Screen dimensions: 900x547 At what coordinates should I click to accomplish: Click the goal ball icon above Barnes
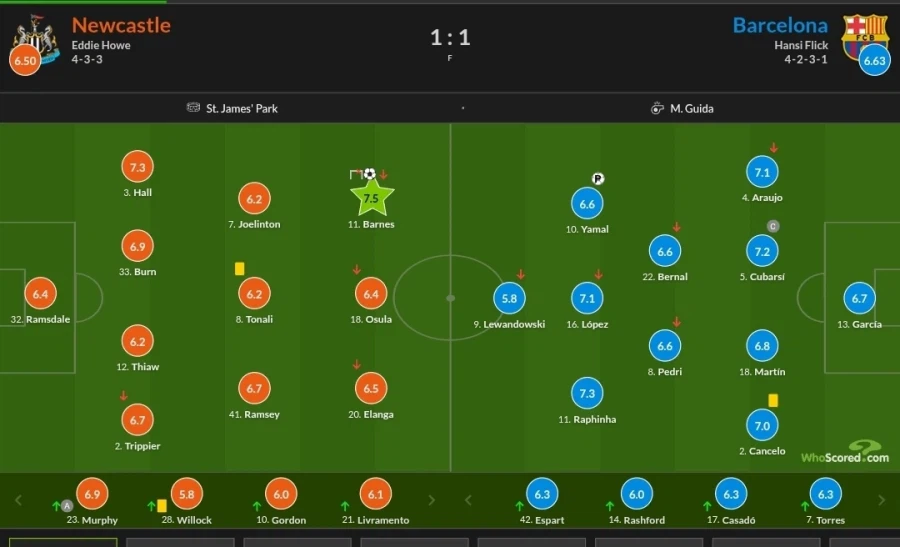370,174
